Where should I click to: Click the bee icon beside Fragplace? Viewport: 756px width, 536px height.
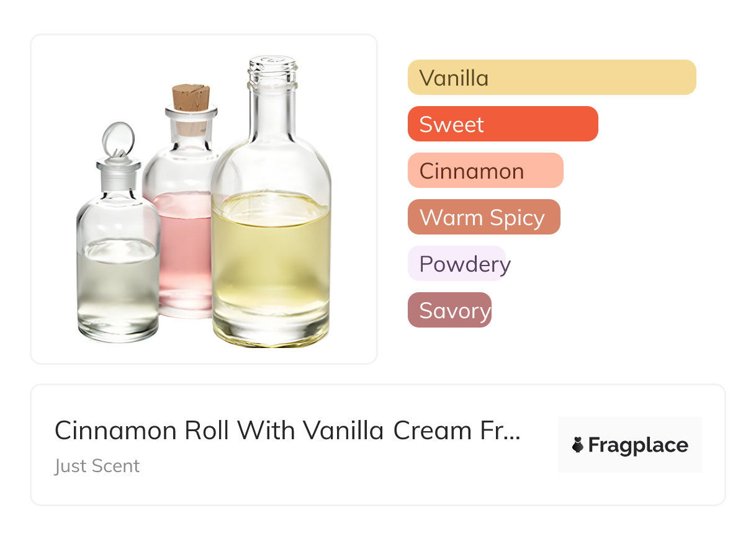pos(578,445)
